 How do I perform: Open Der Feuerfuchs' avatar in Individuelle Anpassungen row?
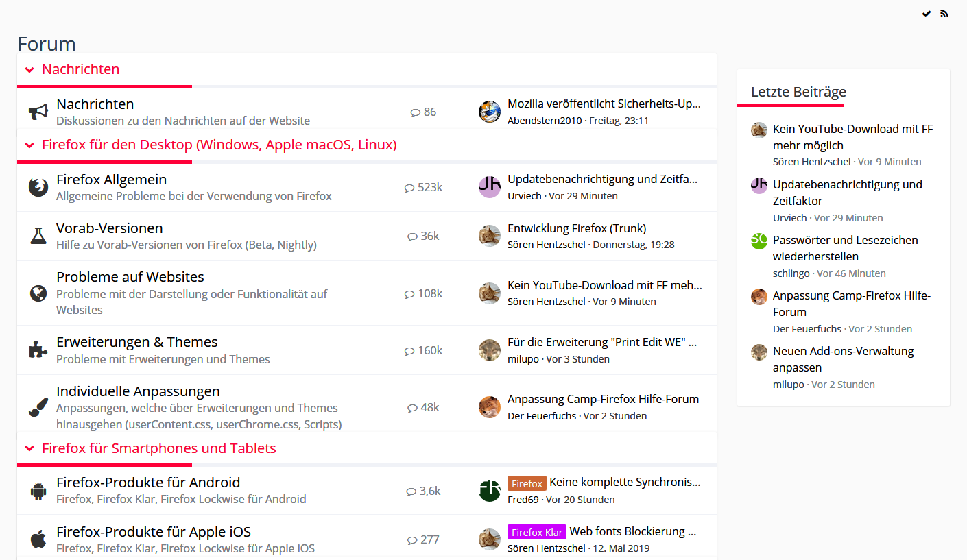point(490,407)
